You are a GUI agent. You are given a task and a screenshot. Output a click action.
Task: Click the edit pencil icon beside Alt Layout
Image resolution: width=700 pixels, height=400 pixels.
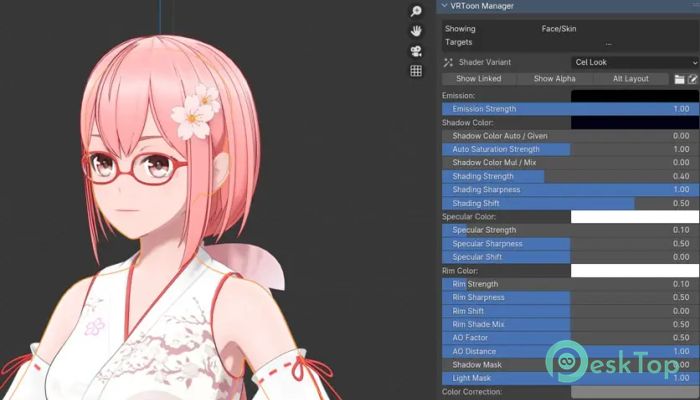click(x=692, y=79)
